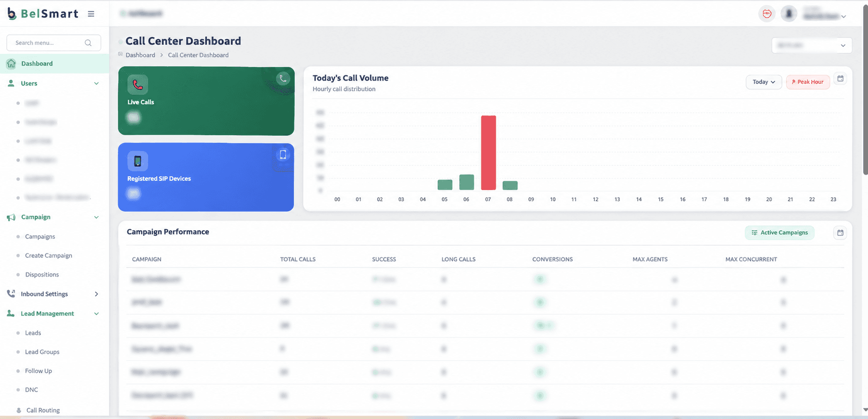The image size is (868, 419).
Task: Click the green bar at hour 06
Action: (x=466, y=182)
